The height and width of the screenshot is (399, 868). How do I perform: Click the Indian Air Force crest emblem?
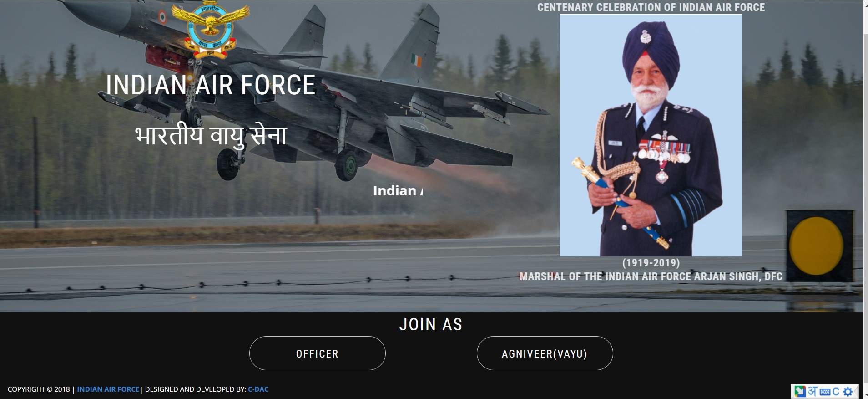pos(211,31)
